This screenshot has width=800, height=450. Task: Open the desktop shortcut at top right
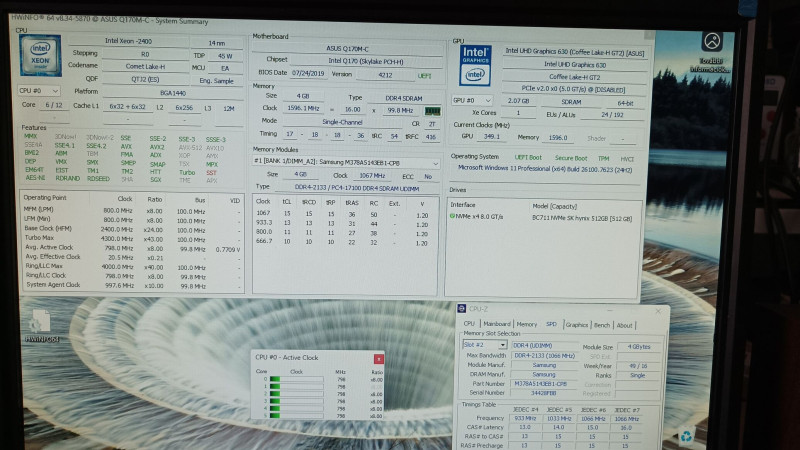[x=711, y=51]
